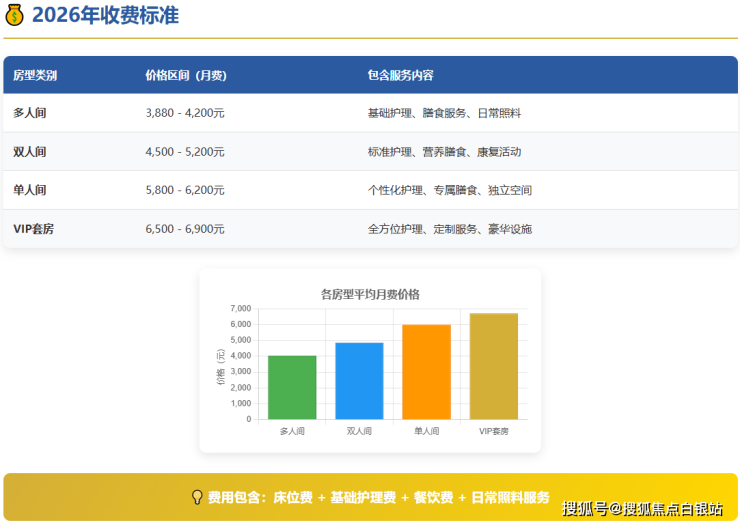The height and width of the screenshot is (525, 740).
Task: Select the blue 双人间 bar in the chart
Action: [359, 381]
